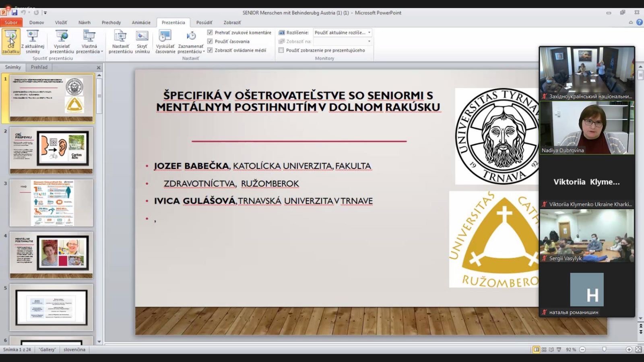Click the redo/repeat icon in the quick access toolbar
Image resolution: width=644 pixels, height=362 pixels.
[36, 12]
